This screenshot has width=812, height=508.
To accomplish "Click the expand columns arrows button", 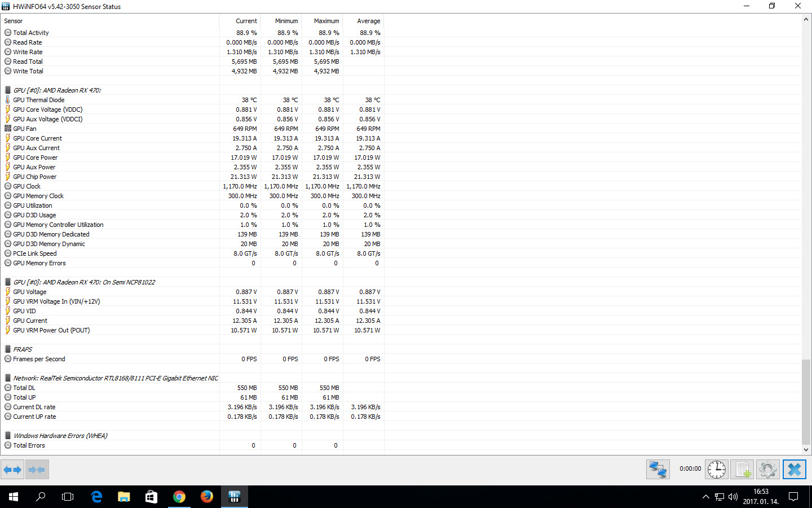I will [x=12, y=470].
